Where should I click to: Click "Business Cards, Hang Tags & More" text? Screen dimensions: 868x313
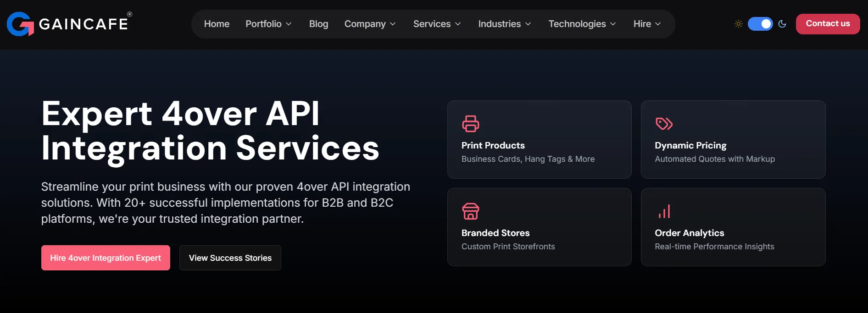click(x=528, y=159)
